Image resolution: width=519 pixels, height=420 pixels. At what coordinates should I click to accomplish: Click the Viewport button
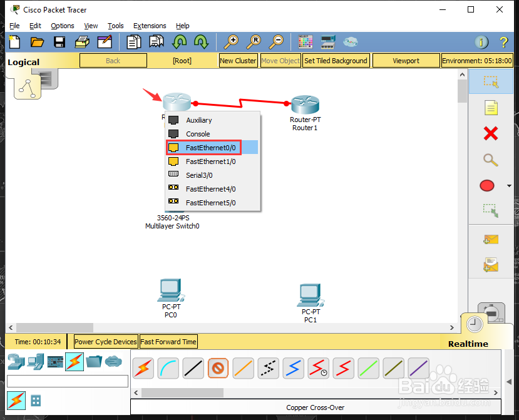pyautogui.click(x=406, y=61)
